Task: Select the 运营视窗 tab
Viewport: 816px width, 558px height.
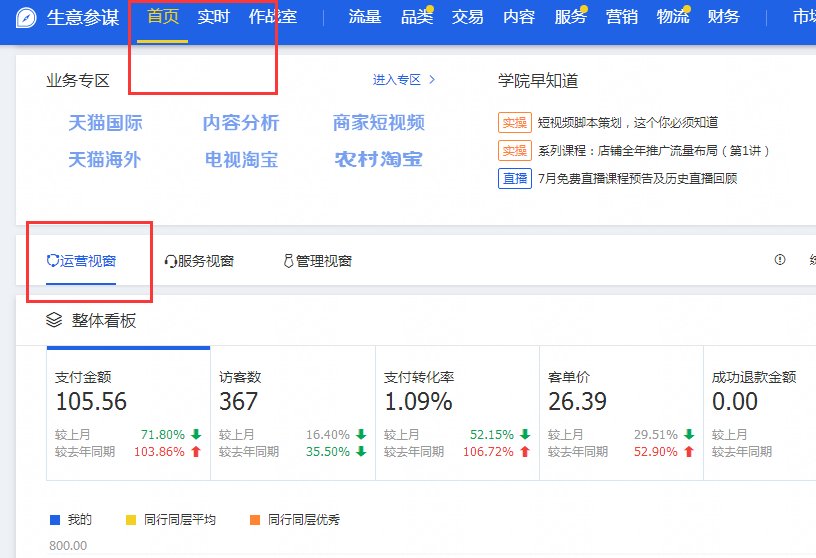Action: (81, 261)
